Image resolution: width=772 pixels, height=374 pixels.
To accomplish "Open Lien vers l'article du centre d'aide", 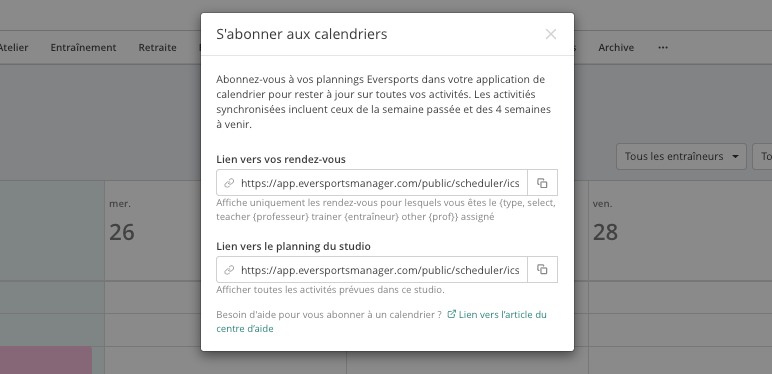I will point(382,321).
